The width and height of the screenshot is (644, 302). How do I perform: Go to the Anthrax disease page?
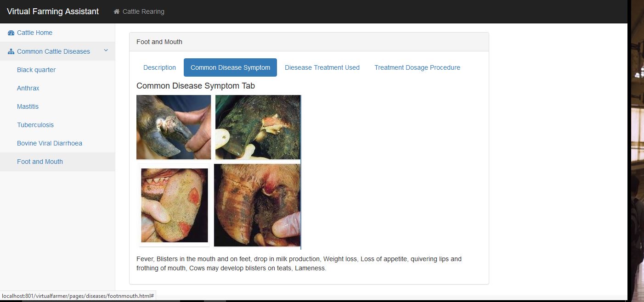point(28,88)
